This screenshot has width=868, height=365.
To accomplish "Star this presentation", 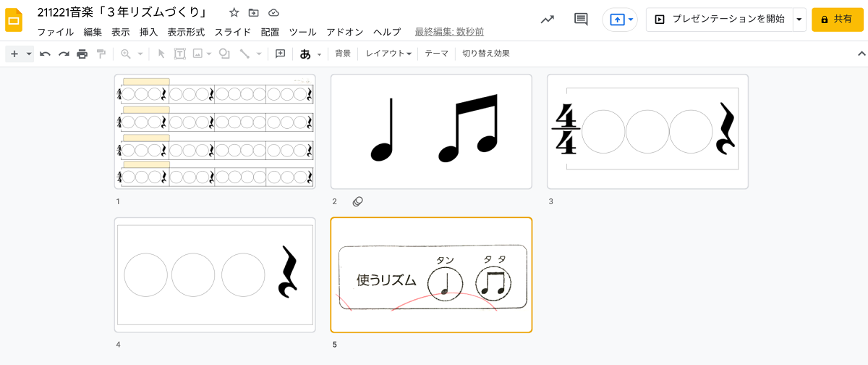I will (x=234, y=13).
